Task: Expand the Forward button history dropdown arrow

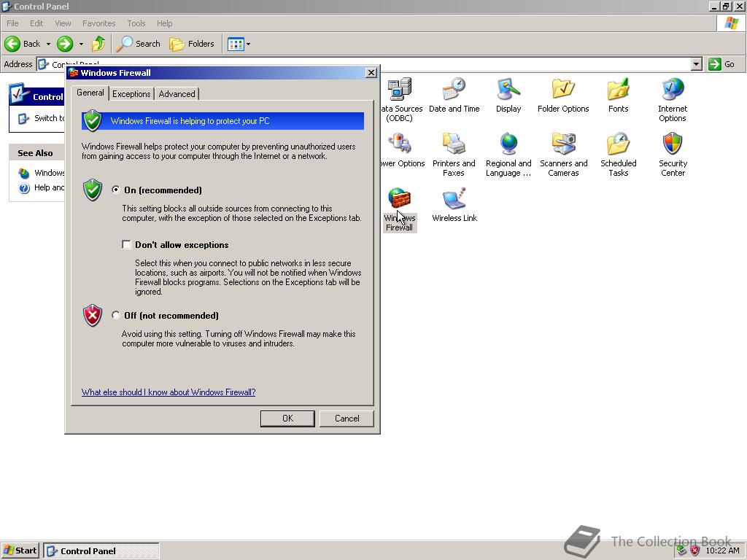Action: pos(81,44)
